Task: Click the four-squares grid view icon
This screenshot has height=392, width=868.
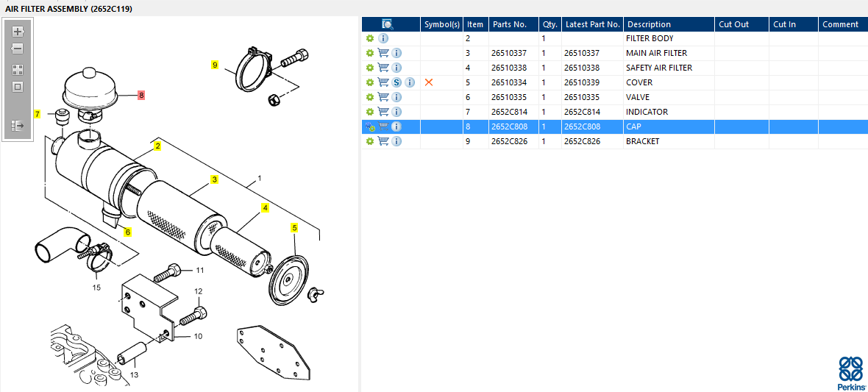Action: (18, 70)
